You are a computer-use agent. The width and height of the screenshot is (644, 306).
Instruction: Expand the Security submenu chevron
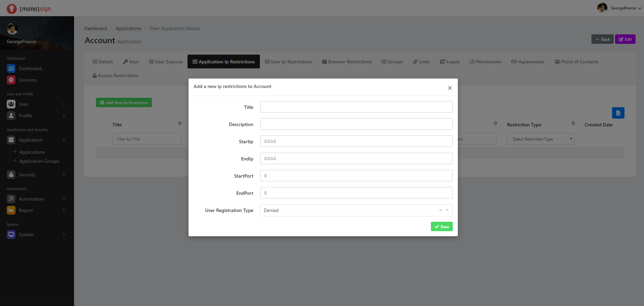64,175
